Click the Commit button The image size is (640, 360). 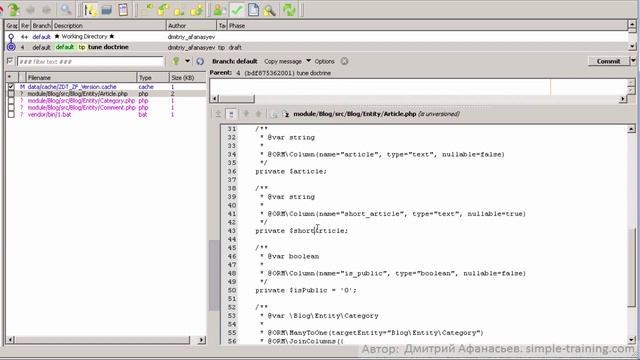[608, 61]
